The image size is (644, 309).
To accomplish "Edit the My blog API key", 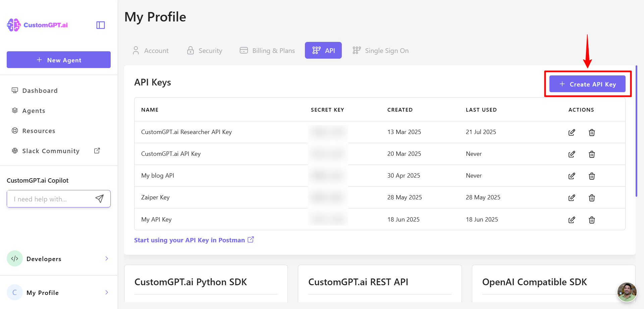I will coord(572,176).
